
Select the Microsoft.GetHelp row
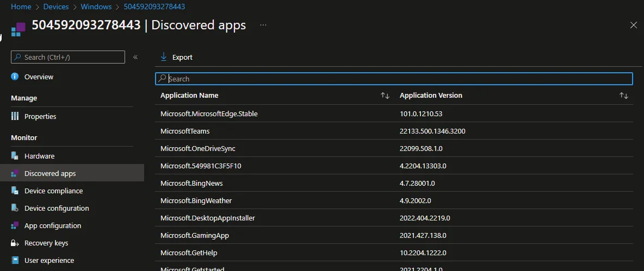pyautogui.click(x=394, y=253)
